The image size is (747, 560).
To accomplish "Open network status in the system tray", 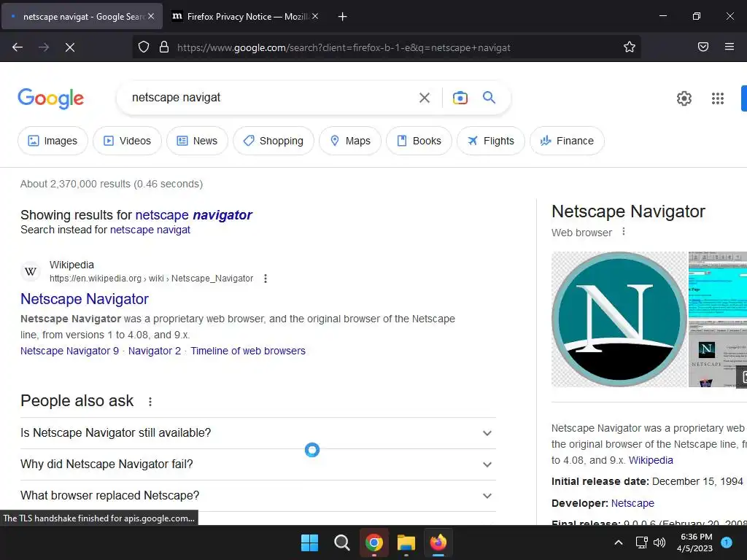I will pos(642,542).
